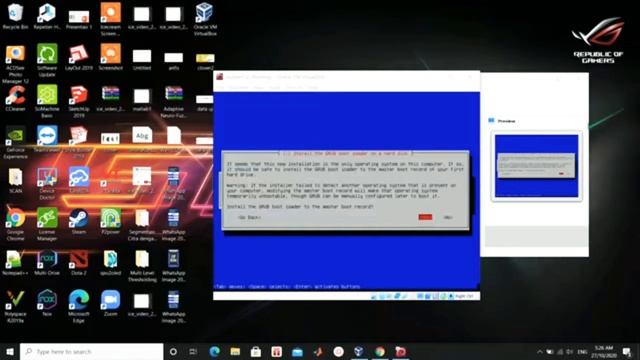Open the Dota 2 desktop shortcut
Image resolution: width=640 pixels, height=360 pixels.
[79, 262]
